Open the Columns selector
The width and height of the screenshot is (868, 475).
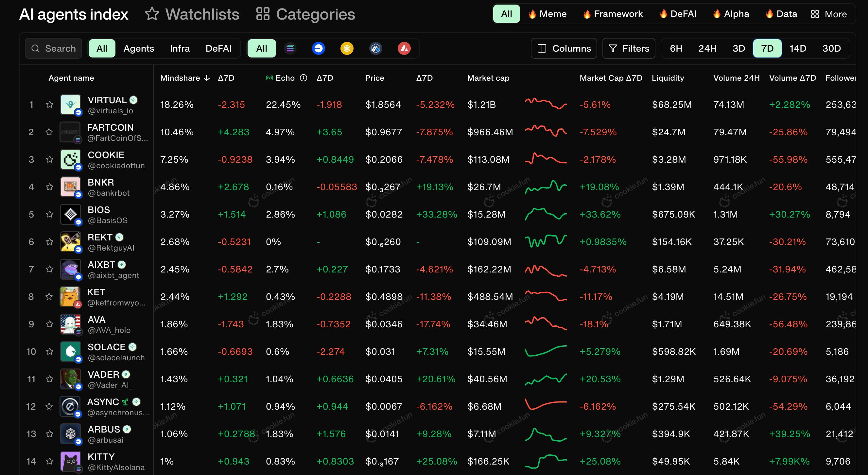564,48
